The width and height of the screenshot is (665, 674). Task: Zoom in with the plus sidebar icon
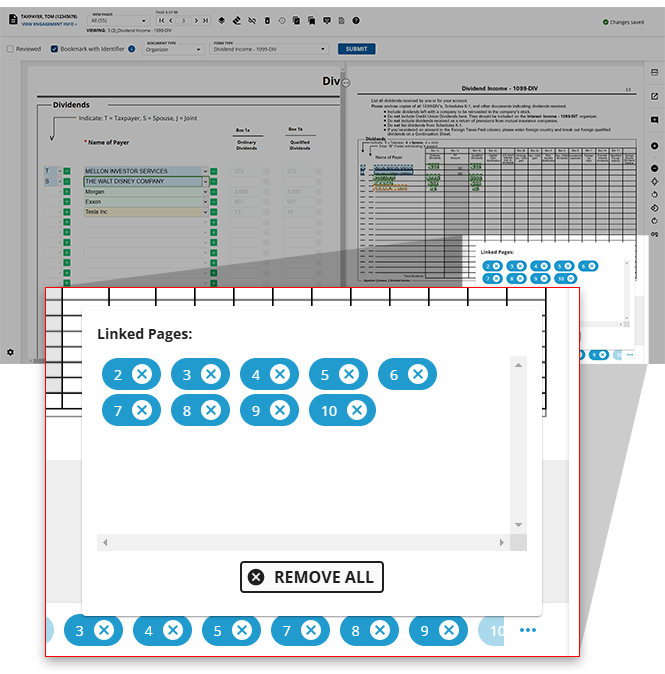click(x=654, y=146)
